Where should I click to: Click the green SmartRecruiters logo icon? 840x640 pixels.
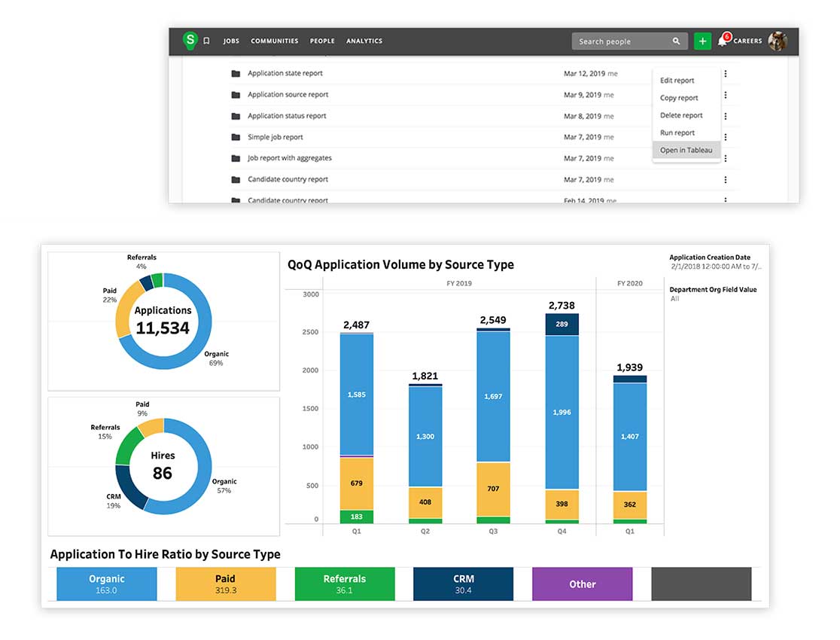click(190, 41)
